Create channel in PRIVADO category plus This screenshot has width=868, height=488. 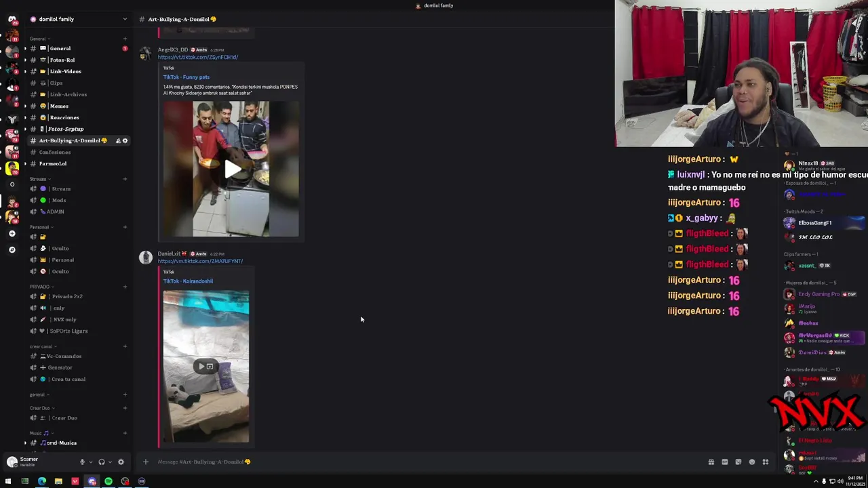(x=125, y=287)
